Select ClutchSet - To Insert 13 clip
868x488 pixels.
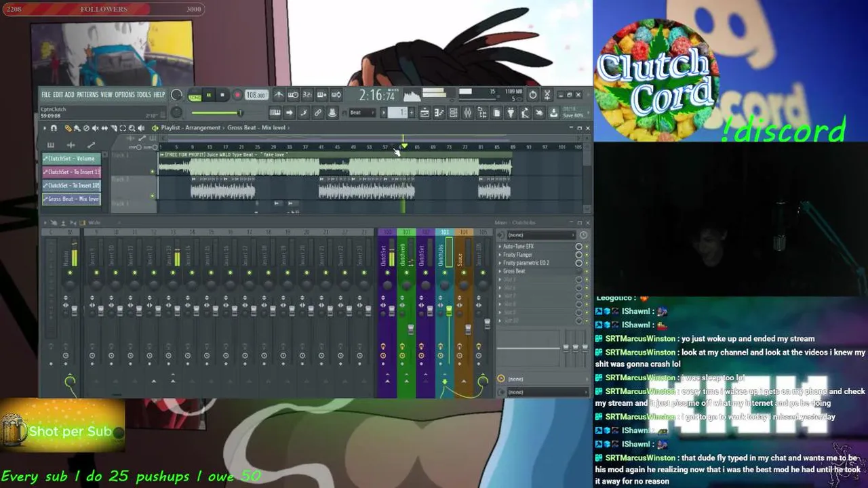coord(71,172)
